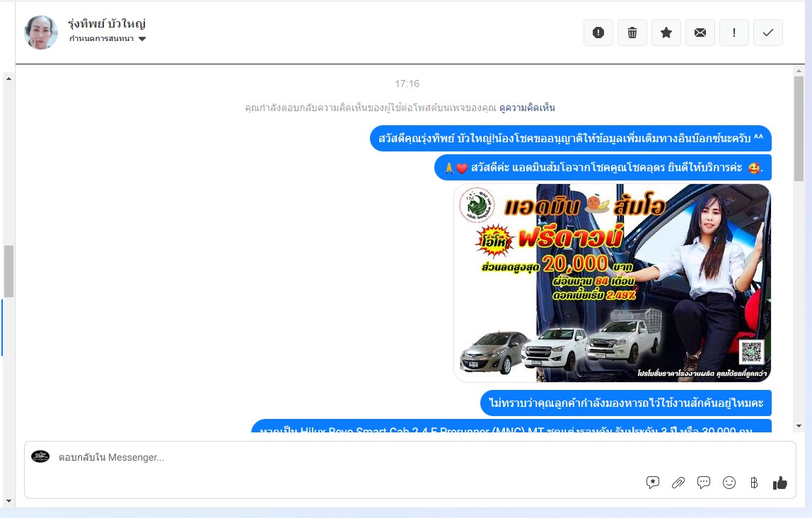Open the ดูความคิดเห็น link
The height and width of the screenshot is (518, 812).
tap(527, 108)
